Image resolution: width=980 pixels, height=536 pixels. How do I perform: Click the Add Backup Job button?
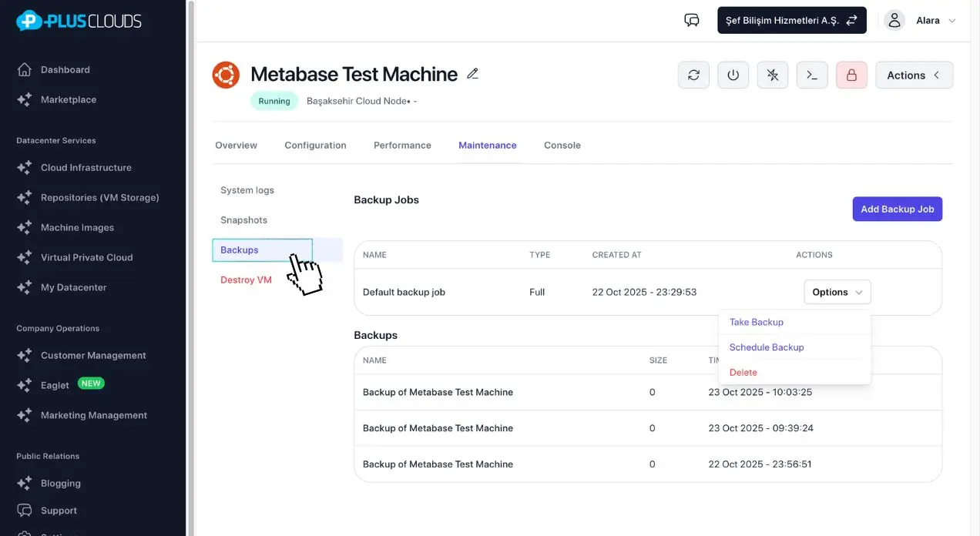[897, 209]
